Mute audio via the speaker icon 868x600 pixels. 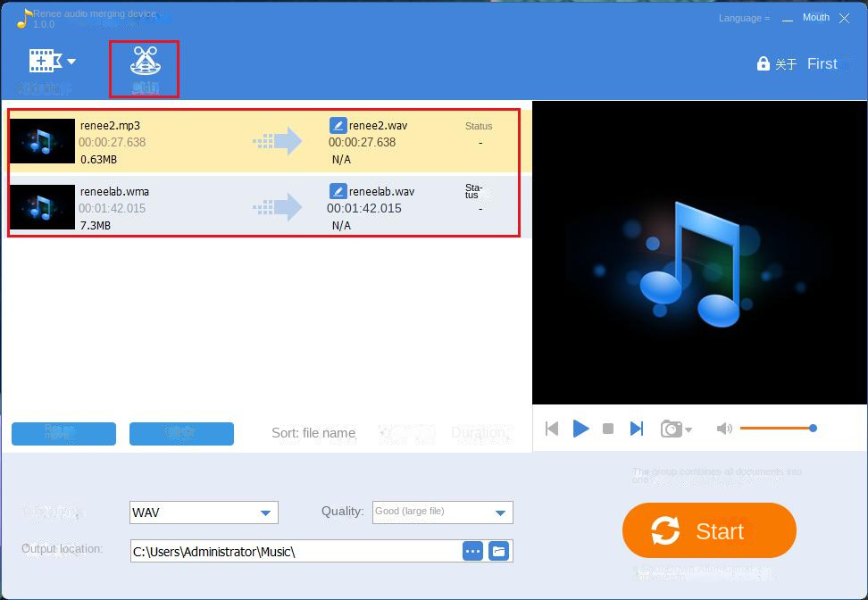[723, 429]
